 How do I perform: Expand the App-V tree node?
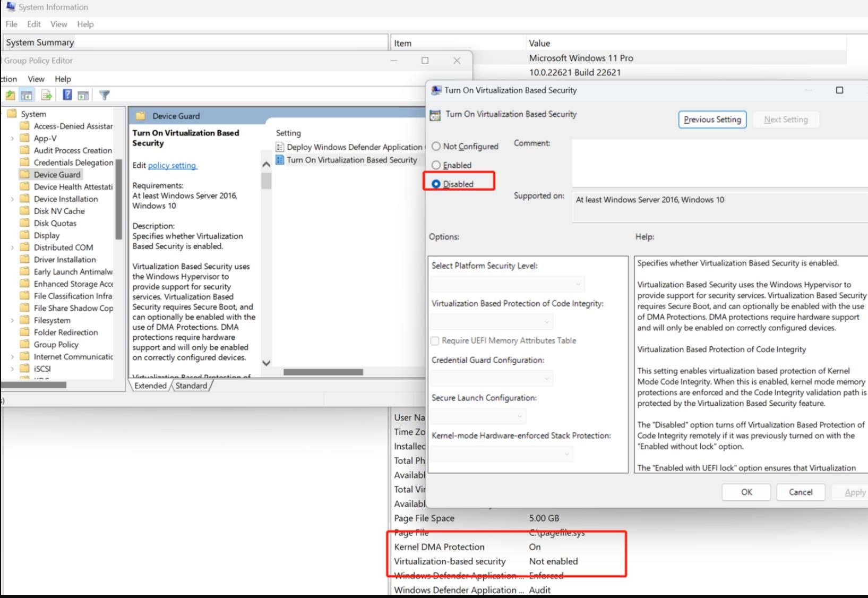12,138
